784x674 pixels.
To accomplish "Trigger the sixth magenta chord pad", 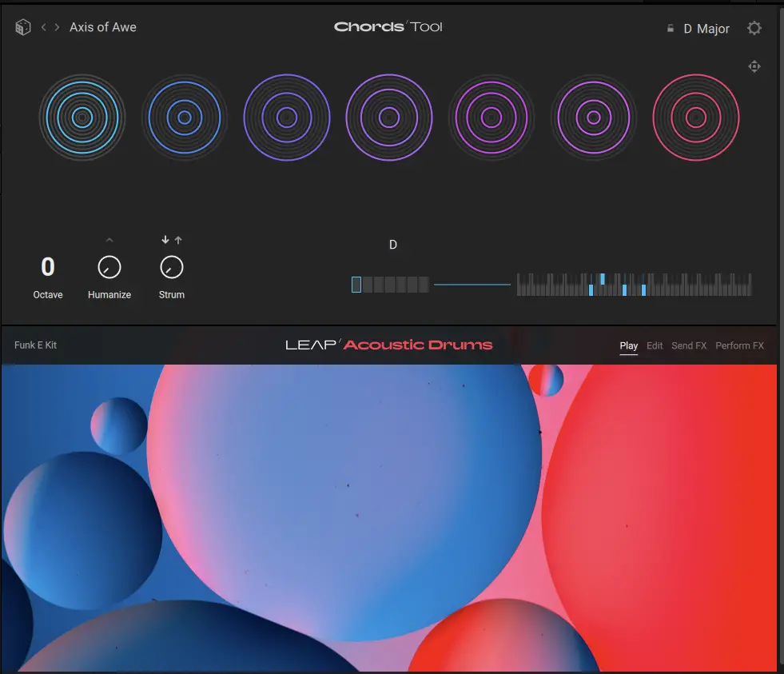I will [x=594, y=118].
